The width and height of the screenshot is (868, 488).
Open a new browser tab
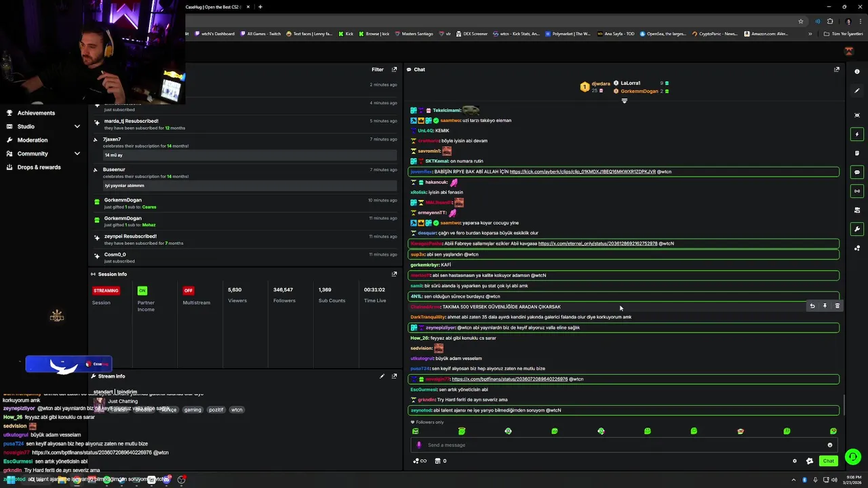pos(260,7)
